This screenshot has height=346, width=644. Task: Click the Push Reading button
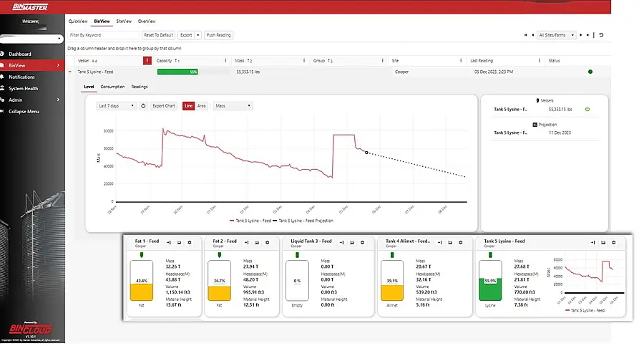coord(218,34)
